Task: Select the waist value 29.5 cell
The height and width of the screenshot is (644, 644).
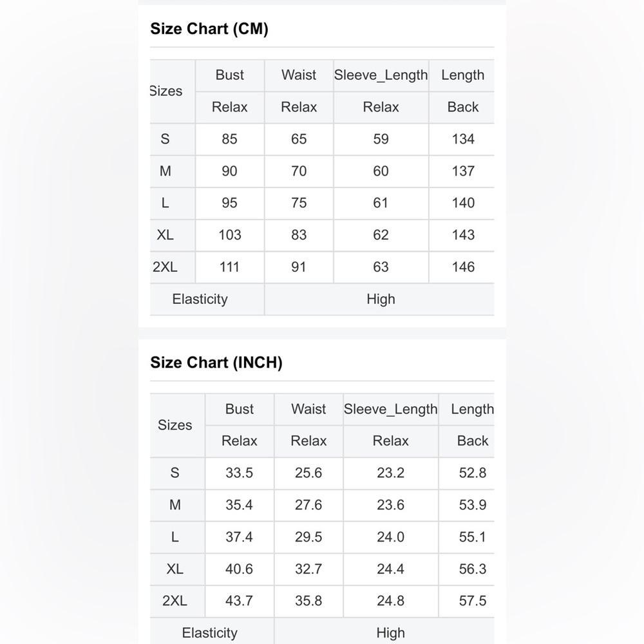Action: [x=308, y=537]
